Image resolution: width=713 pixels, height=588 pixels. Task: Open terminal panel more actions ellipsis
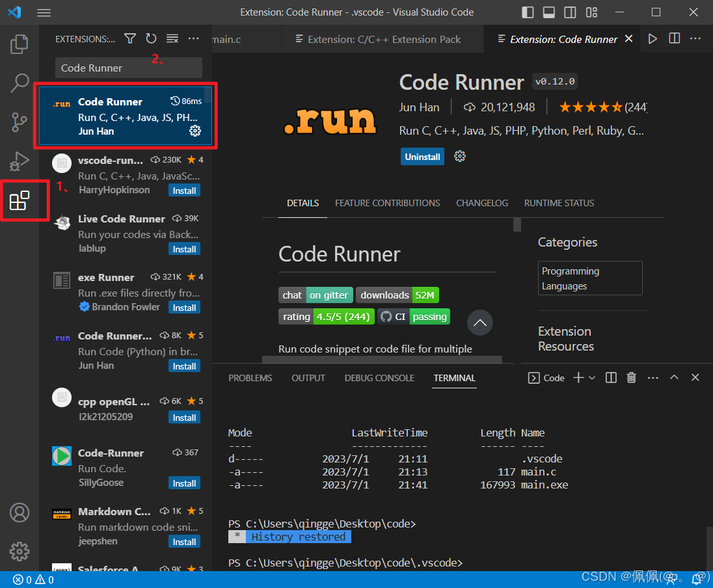coord(652,377)
